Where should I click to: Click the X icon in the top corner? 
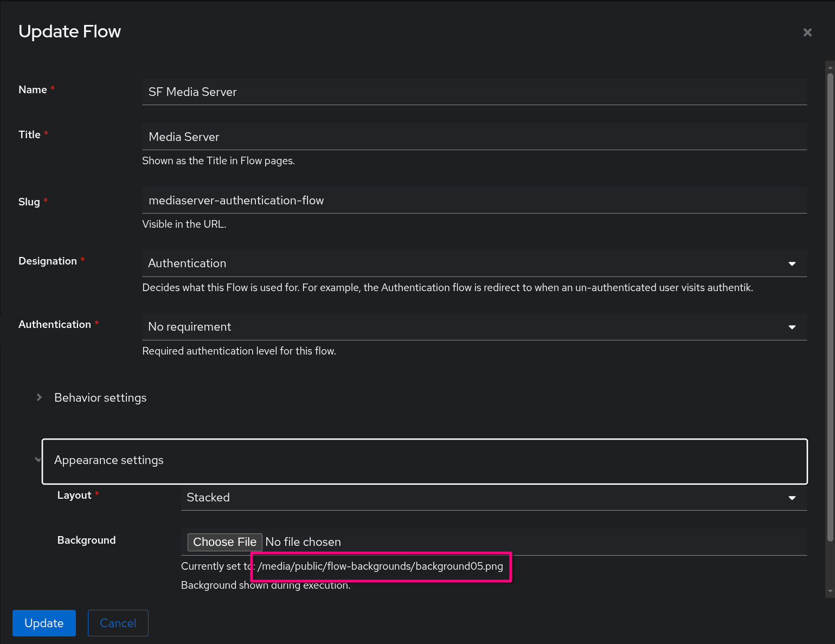pyautogui.click(x=807, y=32)
